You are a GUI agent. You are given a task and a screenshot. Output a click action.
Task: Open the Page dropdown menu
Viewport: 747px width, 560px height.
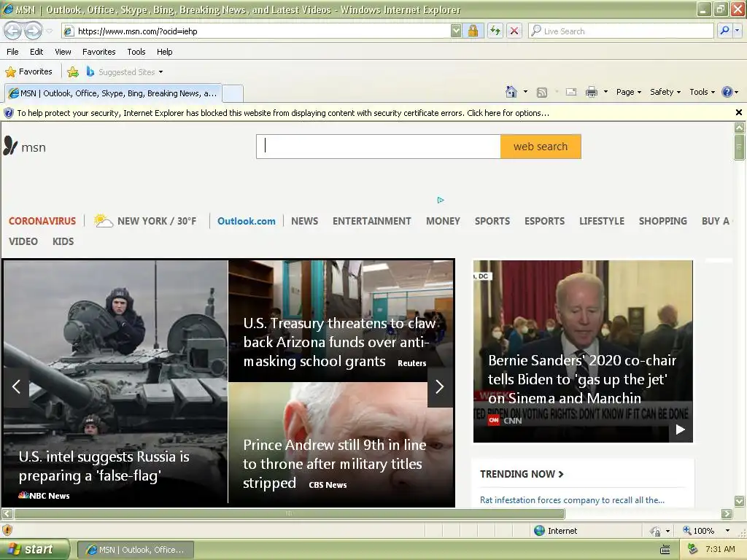628,92
